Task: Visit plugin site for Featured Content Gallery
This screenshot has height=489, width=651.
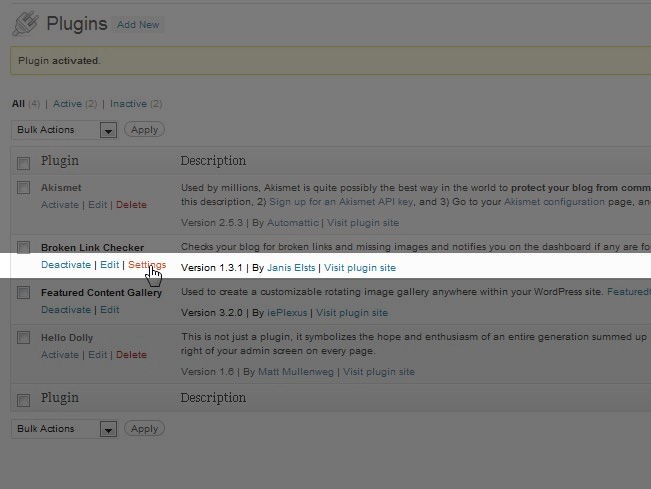Action: (352, 313)
